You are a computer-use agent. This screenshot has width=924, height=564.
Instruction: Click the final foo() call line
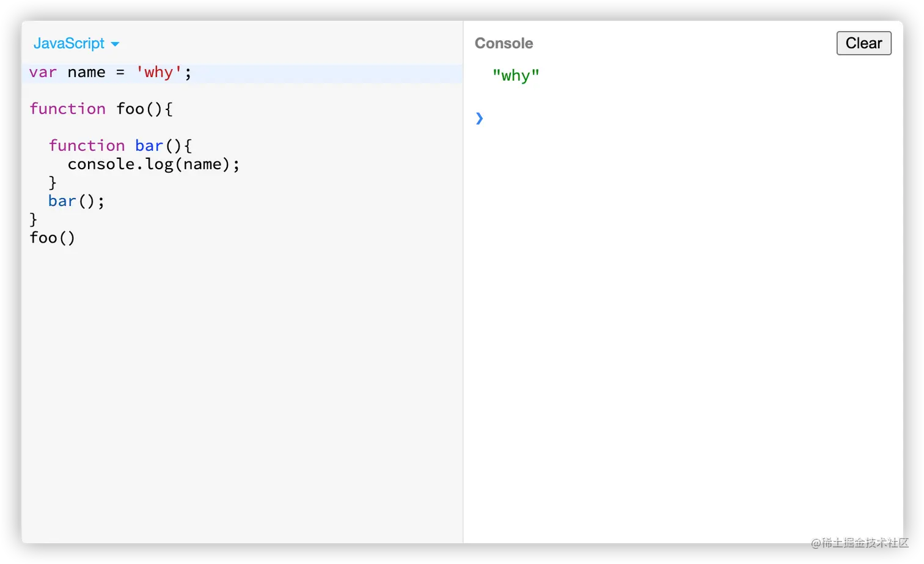click(x=52, y=238)
